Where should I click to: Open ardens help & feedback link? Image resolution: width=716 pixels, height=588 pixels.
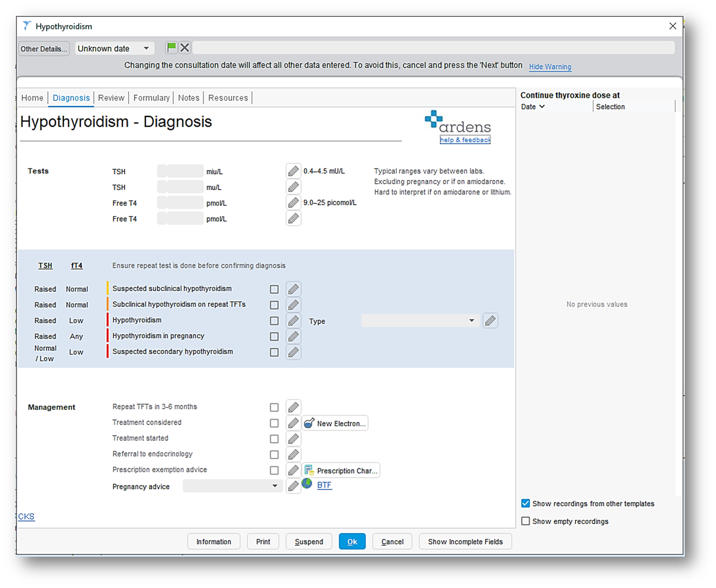tap(465, 140)
